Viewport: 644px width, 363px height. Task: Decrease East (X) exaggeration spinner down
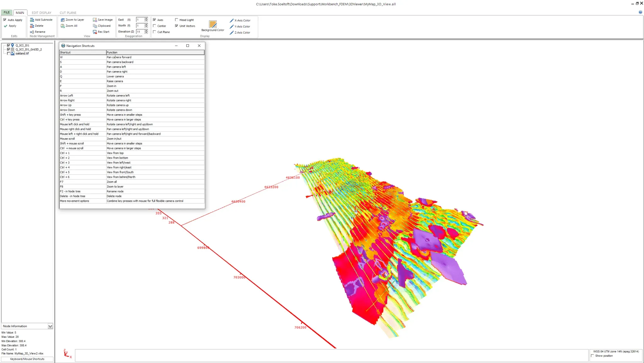(x=146, y=21)
